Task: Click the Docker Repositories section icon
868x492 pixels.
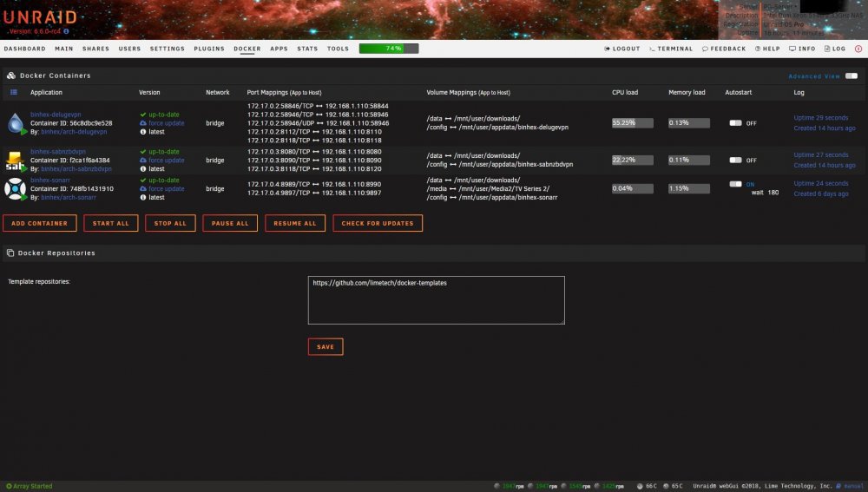Action: point(10,253)
